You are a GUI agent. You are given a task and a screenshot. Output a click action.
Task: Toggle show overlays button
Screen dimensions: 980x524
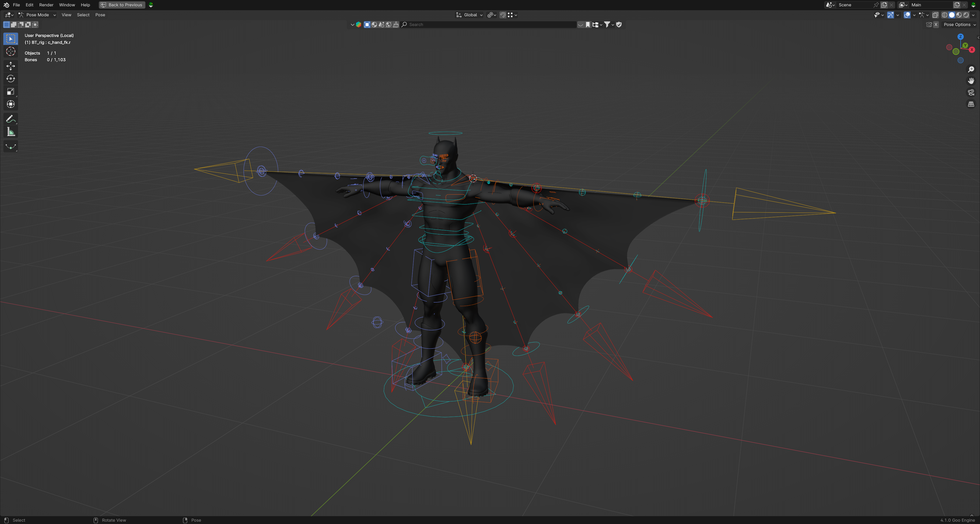click(907, 15)
